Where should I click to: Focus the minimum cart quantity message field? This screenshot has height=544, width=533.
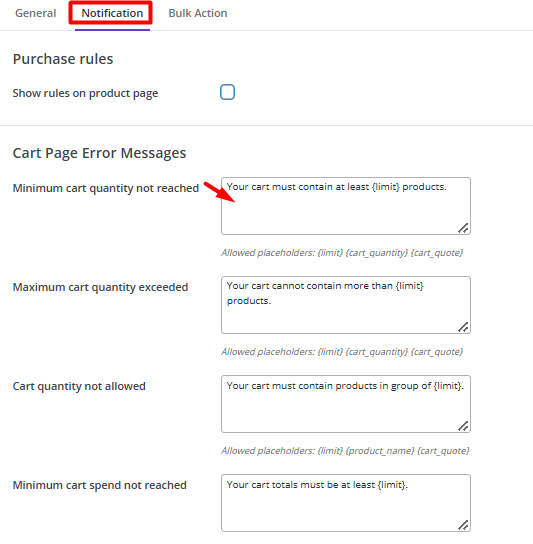(x=346, y=206)
